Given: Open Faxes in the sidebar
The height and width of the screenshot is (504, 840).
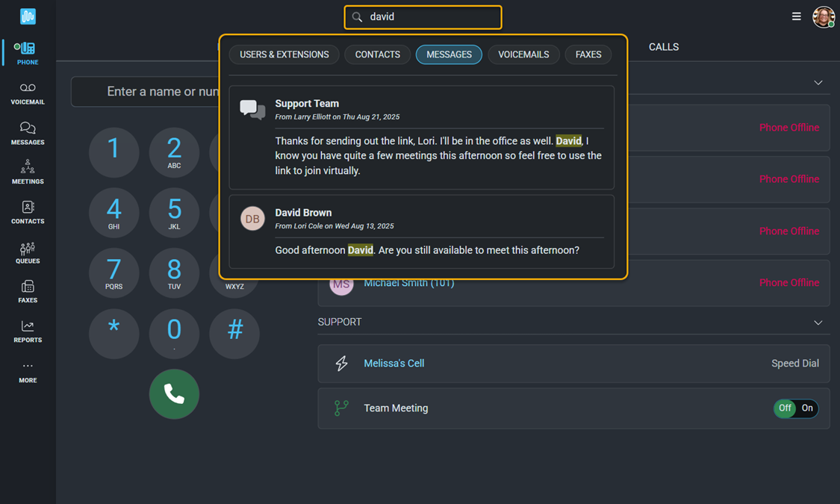Looking at the screenshot, I should point(28,291).
